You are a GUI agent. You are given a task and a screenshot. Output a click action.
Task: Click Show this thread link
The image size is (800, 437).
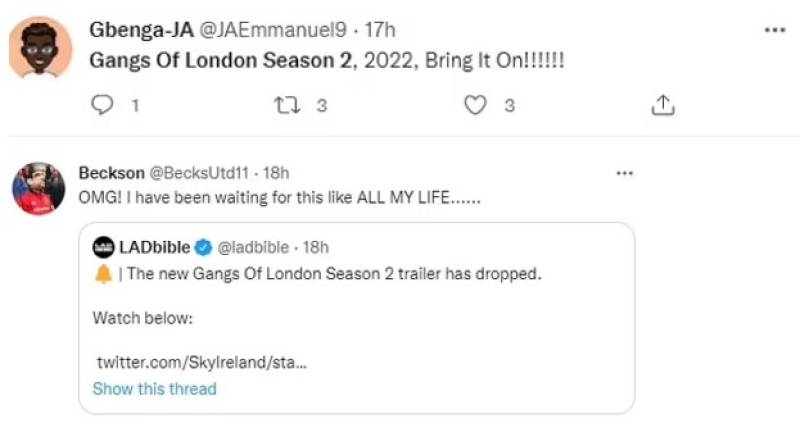(x=154, y=389)
